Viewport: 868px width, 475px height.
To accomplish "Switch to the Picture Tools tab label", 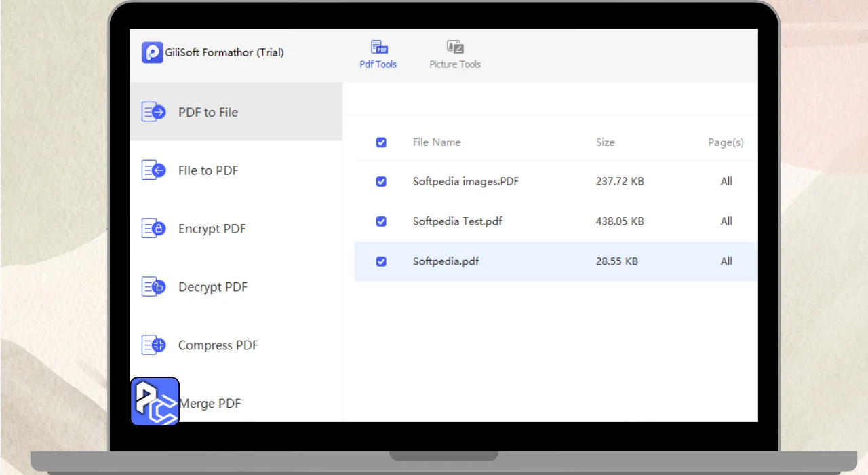I will coord(455,64).
